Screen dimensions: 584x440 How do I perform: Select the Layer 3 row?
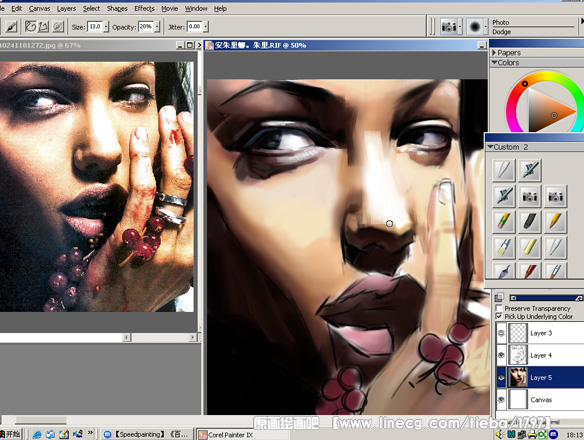coord(540,333)
